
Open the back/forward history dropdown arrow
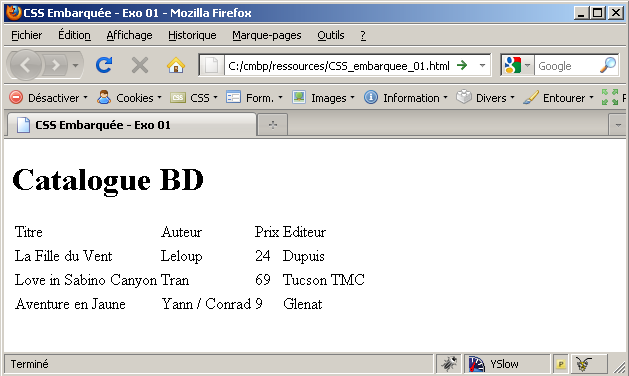click(75, 65)
